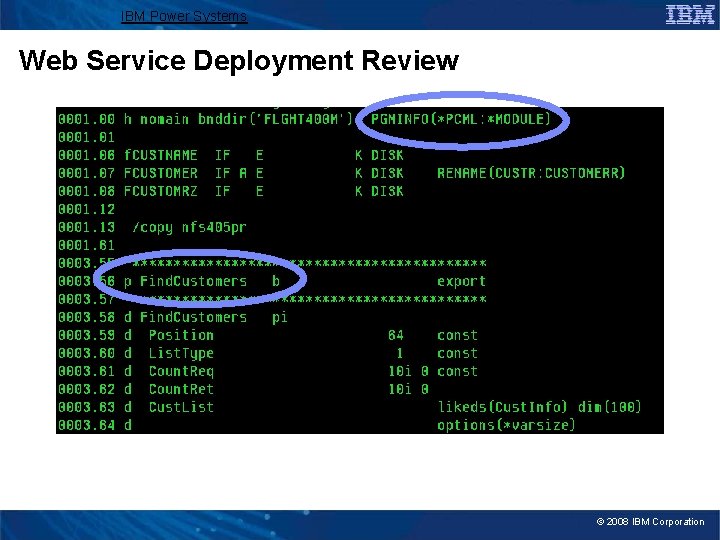Click the IBM logo in the header
Viewport: 720px width, 540px height.
pyautogui.click(x=690, y=15)
